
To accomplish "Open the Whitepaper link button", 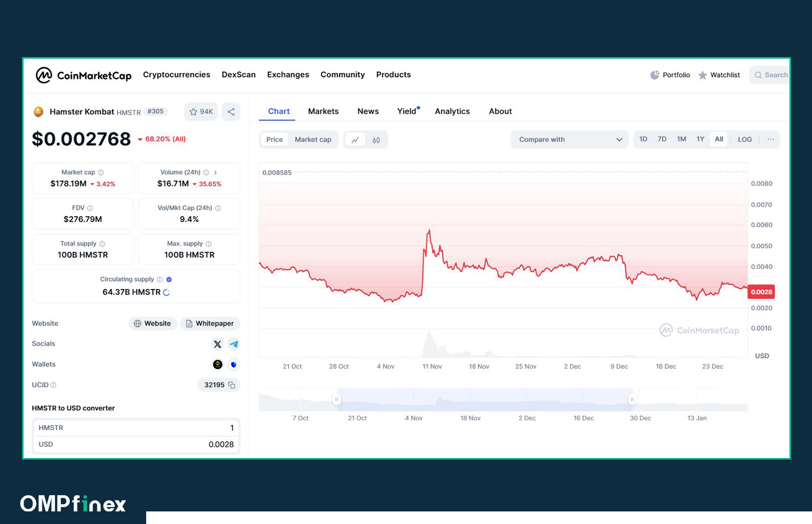I will click(x=210, y=324).
